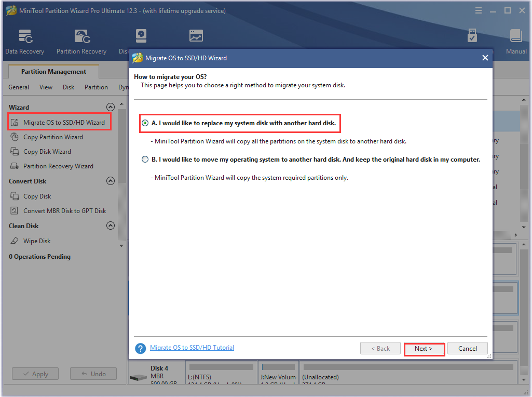Click the MiniTool app logo in the title bar

(11, 10)
